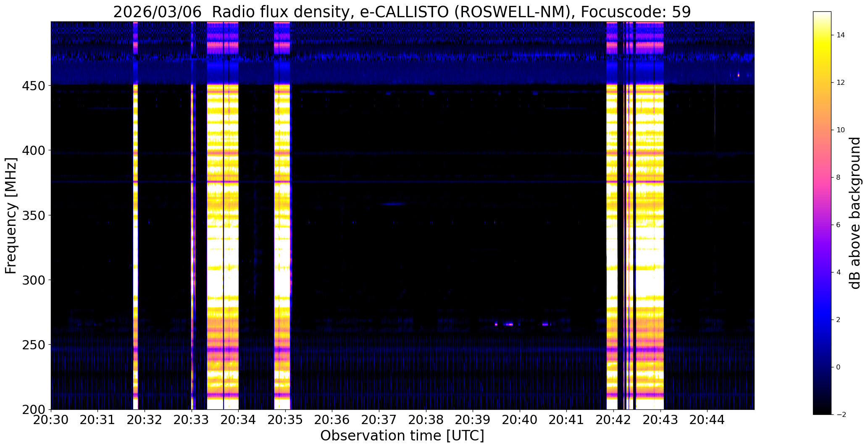This screenshot has width=868, height=448.
Task: Click the 'Observation time [UTC]' axis label
Action: [402, 435]
